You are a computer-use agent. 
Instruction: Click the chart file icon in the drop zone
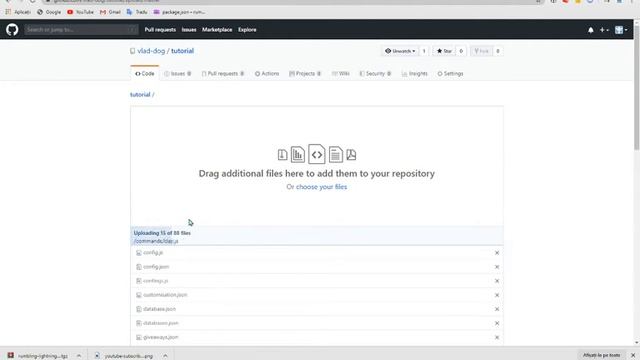coord(298,154)
